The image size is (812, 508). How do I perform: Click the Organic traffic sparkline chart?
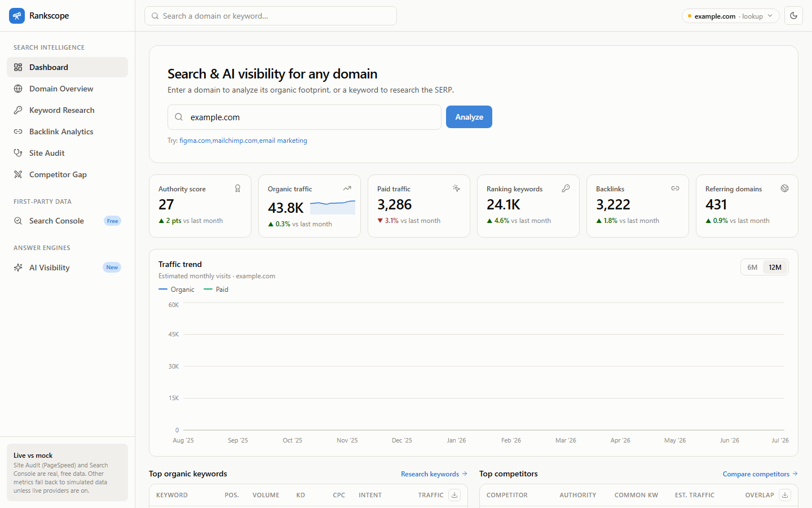pyautogui.click(x=333, y=207)
